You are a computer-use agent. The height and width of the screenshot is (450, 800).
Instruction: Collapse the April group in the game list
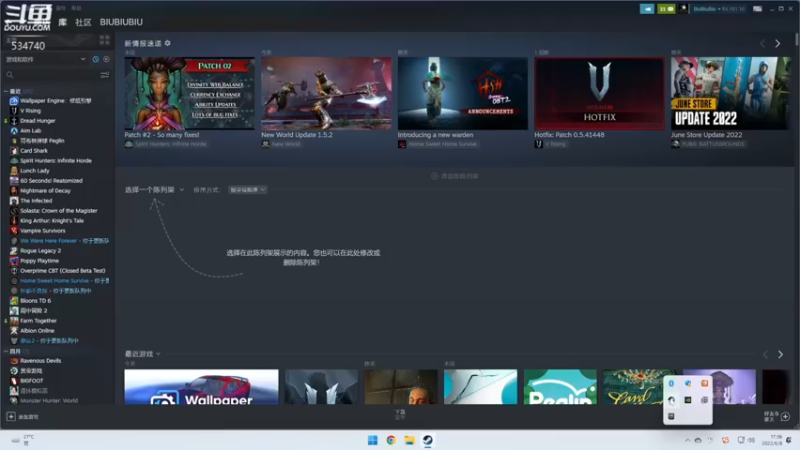[6, 351]
